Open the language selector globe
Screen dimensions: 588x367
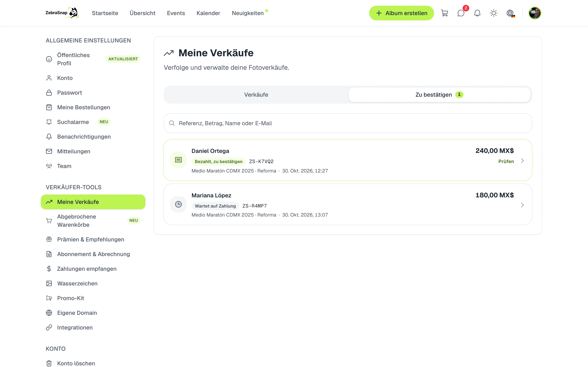click(510, 13)
